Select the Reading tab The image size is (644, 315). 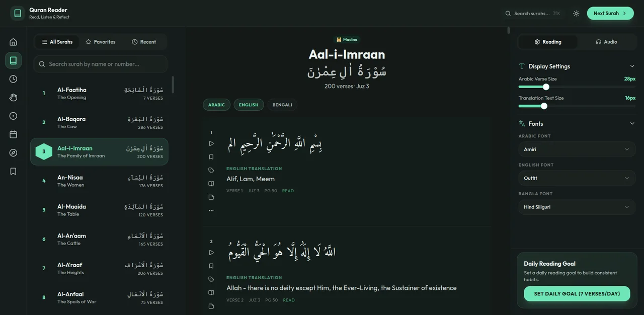coord(548,42)
